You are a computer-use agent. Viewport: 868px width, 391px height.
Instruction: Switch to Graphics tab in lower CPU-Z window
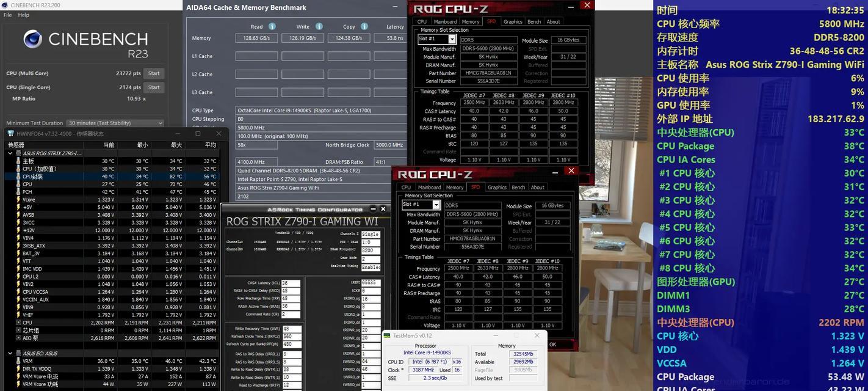click(497, 187)
